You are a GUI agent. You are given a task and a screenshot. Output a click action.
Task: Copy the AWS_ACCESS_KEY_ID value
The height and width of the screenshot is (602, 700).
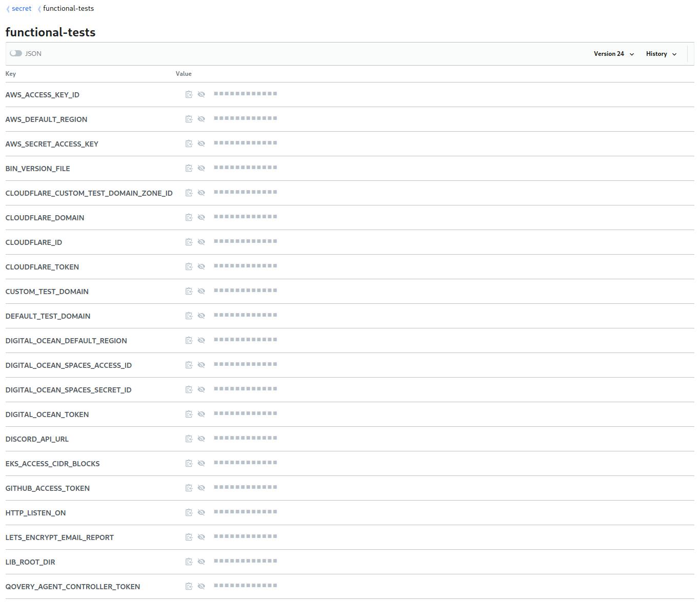189,94
